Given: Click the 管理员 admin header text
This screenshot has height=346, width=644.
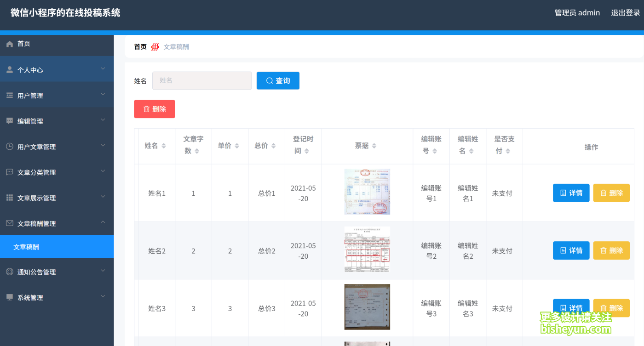Looking at the screenshot, I should [577, 13].
